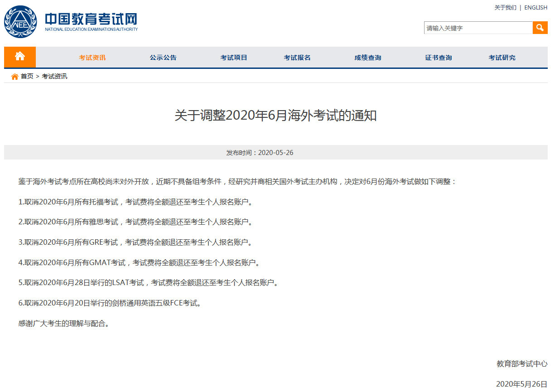Click 考试资讯 in the breadcrumb trail
The width and height of the screenshot is (555, 392).
[x=54, y=77]
